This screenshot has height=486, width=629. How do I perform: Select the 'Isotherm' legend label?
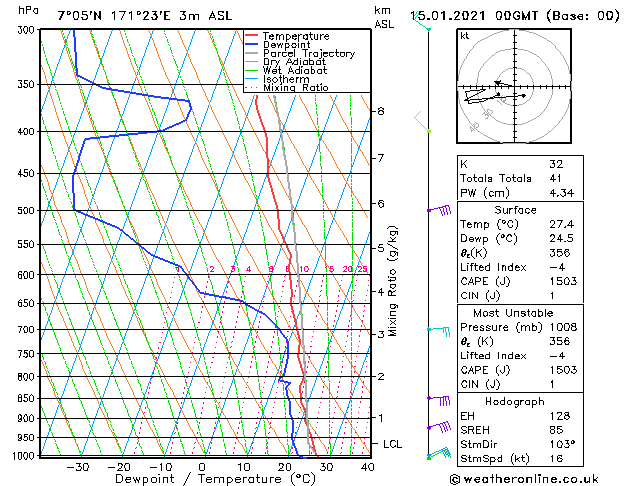coord(286,79)
